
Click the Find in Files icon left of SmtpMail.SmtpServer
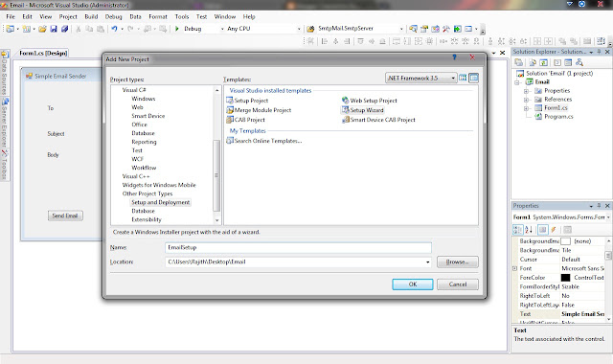310,29
